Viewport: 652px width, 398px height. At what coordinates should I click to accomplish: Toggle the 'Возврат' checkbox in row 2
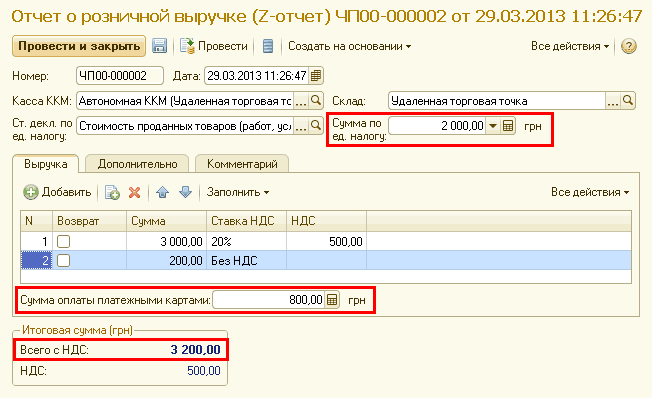[63, 261]
